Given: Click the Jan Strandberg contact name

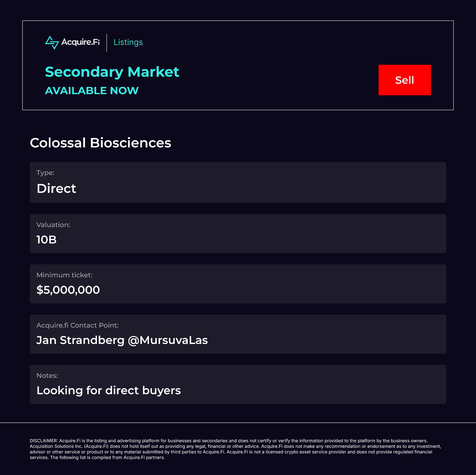Looking at the screenshot, I should coord(80,340).
